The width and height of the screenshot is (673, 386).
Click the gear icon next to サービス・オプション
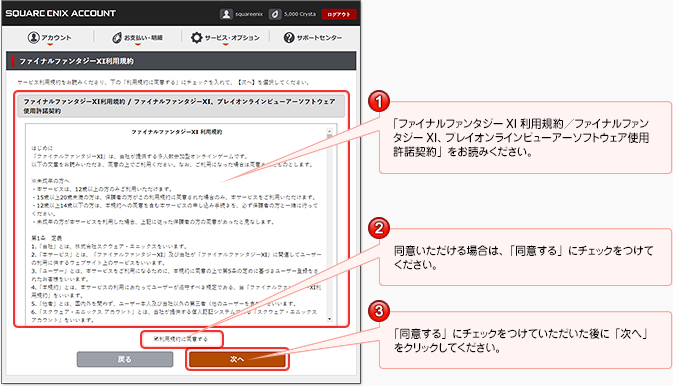point(197,37)
